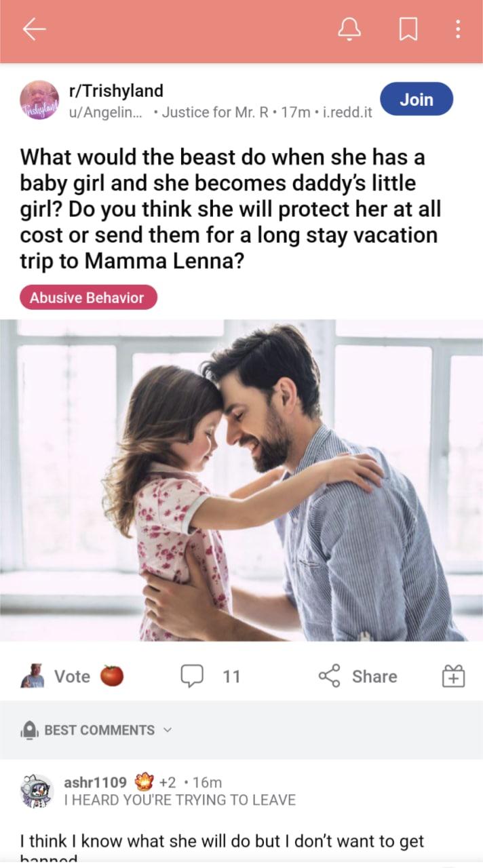The height and width of the screenshot is (868, 483).
Task: Select the Abusive Behavior flair tag
Action: [89, 297]
